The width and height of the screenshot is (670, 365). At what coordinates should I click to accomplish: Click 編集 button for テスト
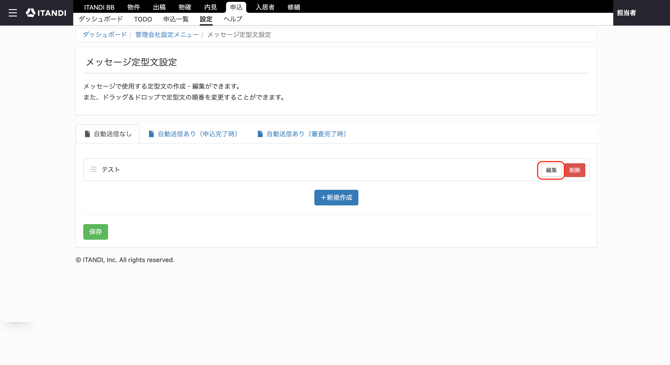551,170
